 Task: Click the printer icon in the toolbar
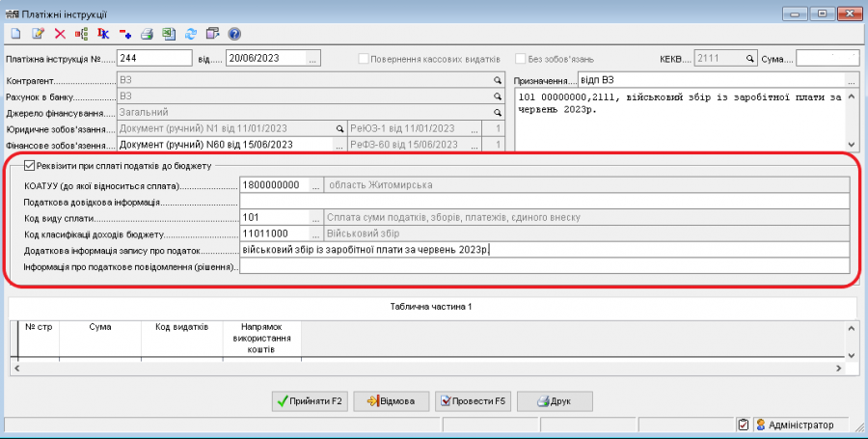(x=148, y=34)
